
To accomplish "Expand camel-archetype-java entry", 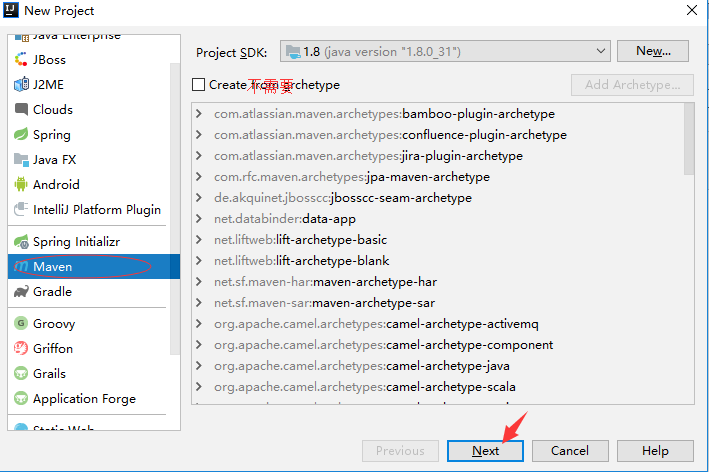I will tap(199, 366).
